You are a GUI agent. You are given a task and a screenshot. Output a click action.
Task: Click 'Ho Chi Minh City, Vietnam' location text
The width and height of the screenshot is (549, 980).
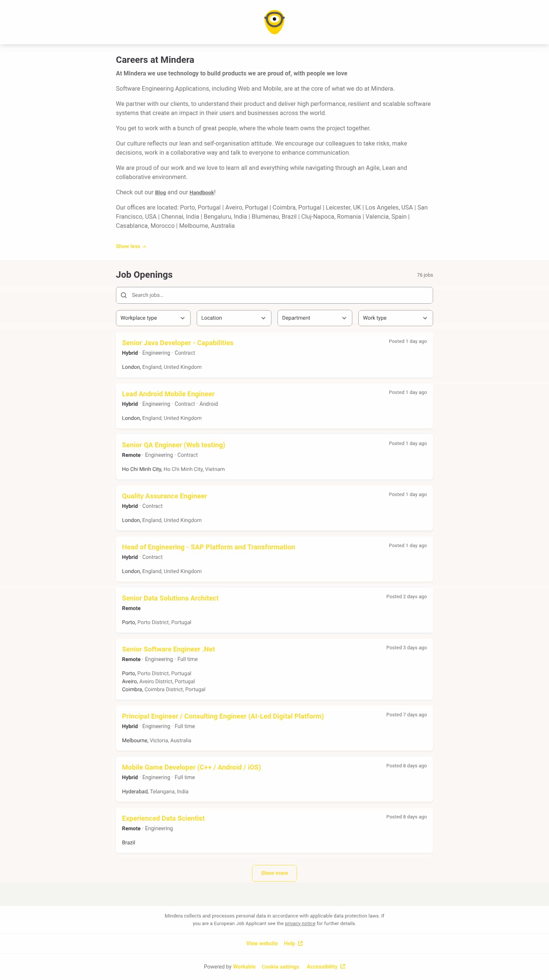(173, 469)
